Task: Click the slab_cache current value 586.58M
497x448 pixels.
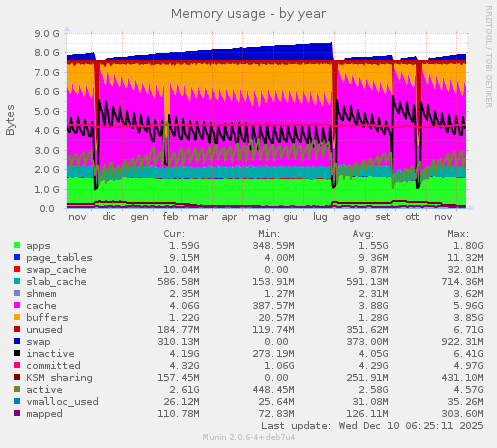Action: (178, 282)
